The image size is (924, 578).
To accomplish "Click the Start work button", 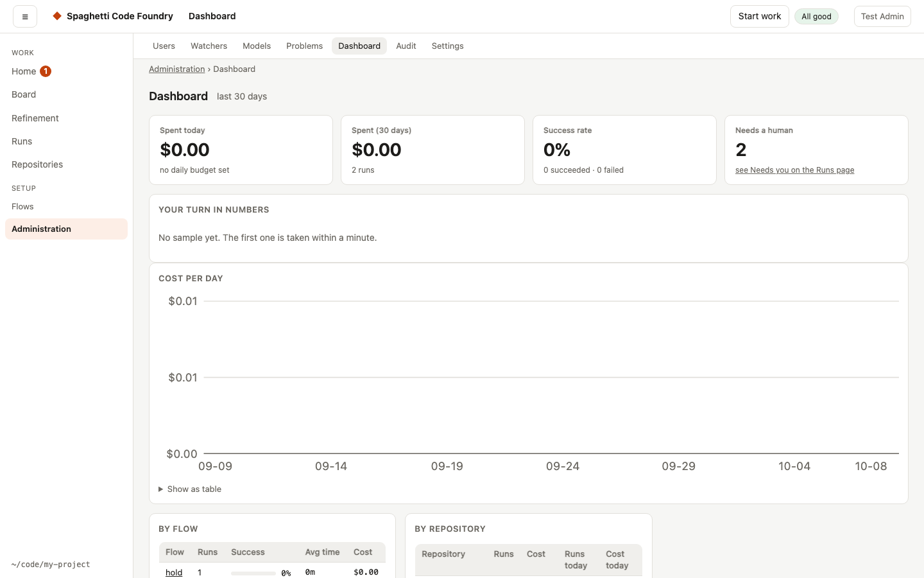I will 760,17.
